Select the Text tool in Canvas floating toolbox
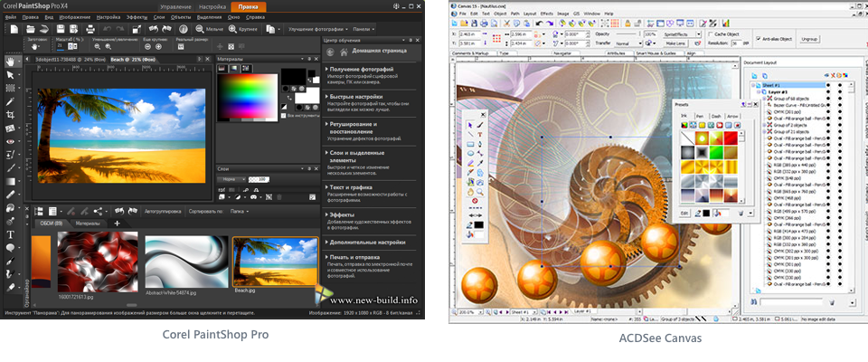 pyautogui.click(x=480, y=134)
